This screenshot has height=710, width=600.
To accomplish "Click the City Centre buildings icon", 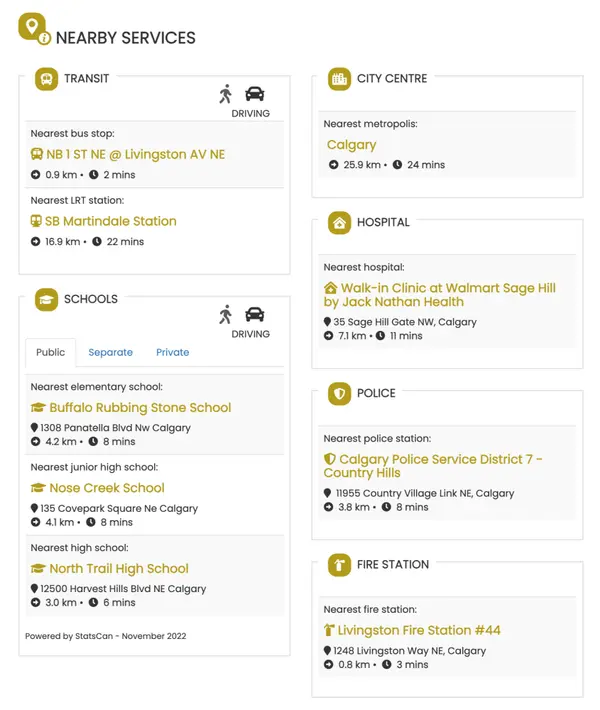I will pos(339,79).
